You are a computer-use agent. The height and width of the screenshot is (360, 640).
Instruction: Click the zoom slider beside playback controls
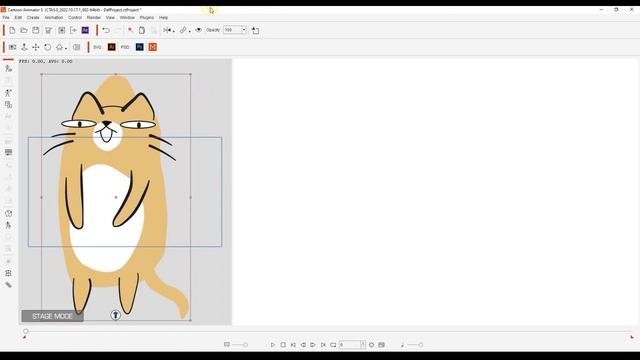240,345
